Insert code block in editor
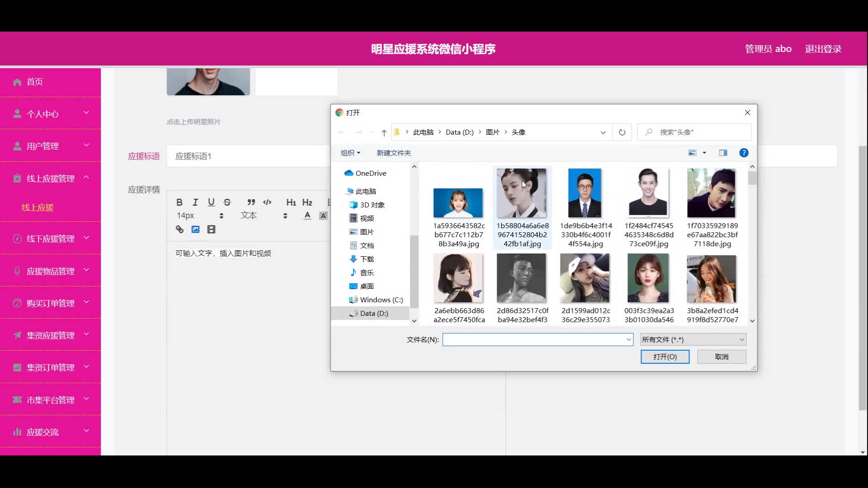The image size is (868, 488). pyautogui.click(x=267, y=202)
